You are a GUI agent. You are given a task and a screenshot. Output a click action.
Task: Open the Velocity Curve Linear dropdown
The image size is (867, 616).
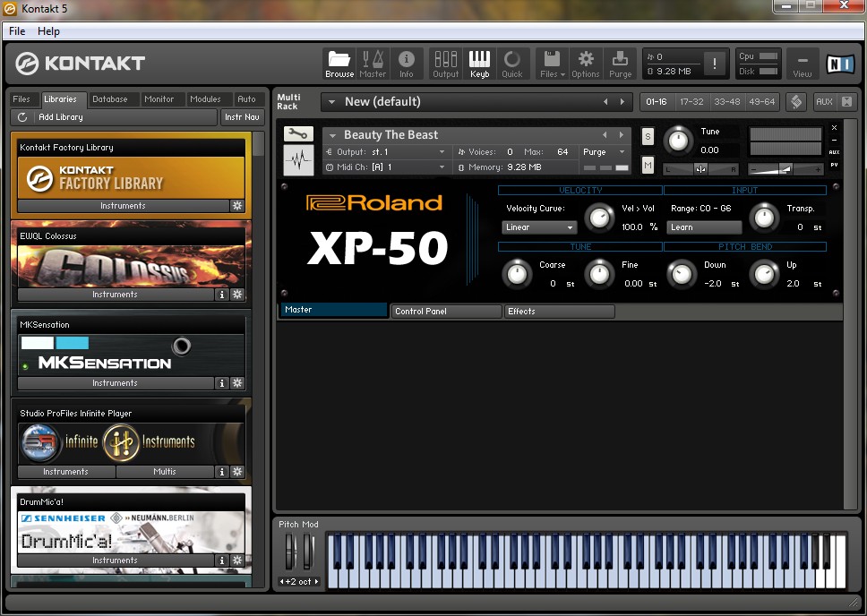[539, 227]
